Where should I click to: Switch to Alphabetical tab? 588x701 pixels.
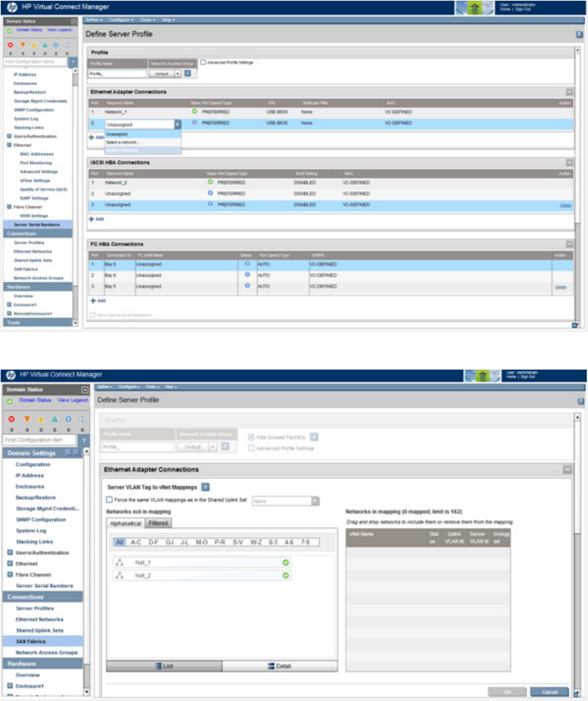(x=126, y=523)
